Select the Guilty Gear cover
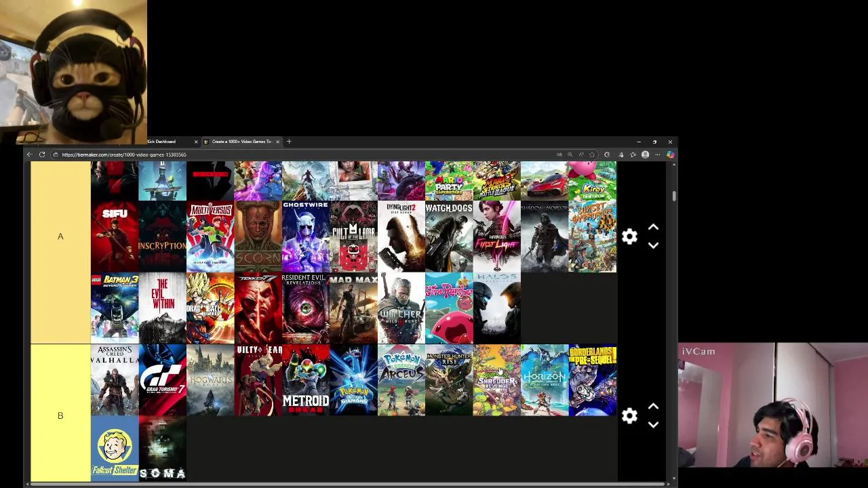Image resolution: width=868 pixels, height=488 pixels. tap(258, 380)
